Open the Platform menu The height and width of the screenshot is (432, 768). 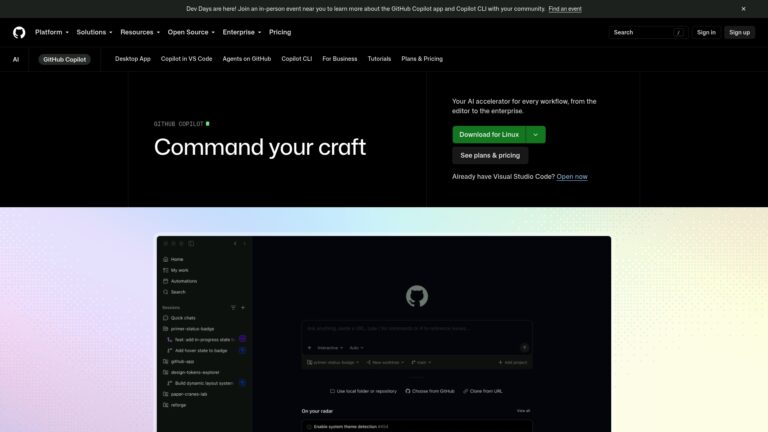[52, 32]
